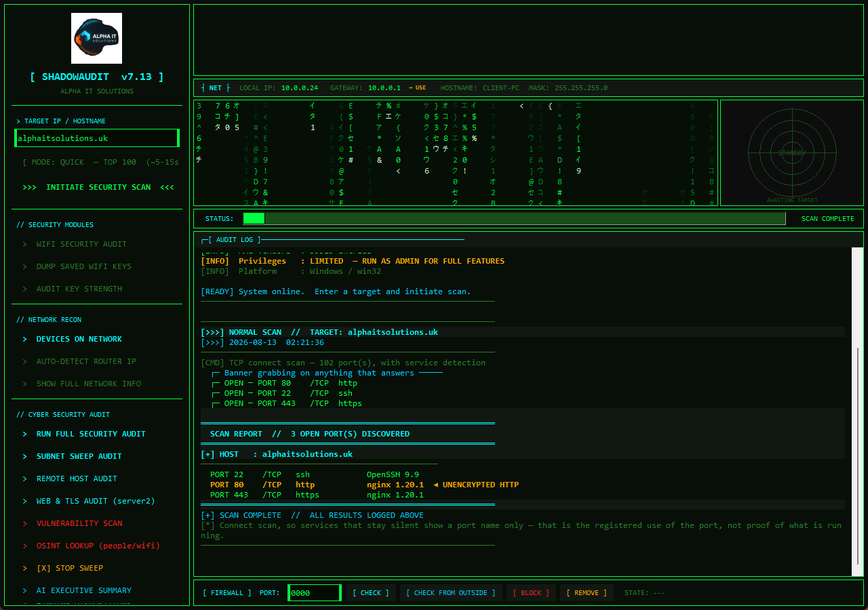Click the Mask: 255.255.255.0 text

click(568, 88)
